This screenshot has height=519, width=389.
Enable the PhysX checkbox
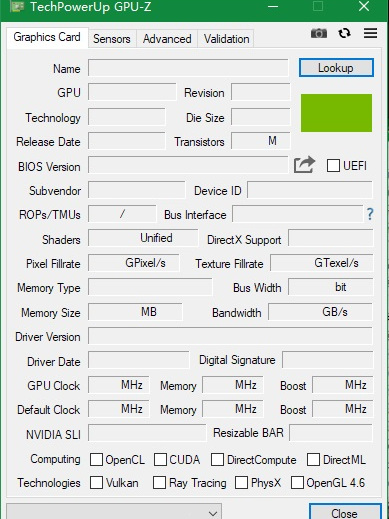pos(241,483)
